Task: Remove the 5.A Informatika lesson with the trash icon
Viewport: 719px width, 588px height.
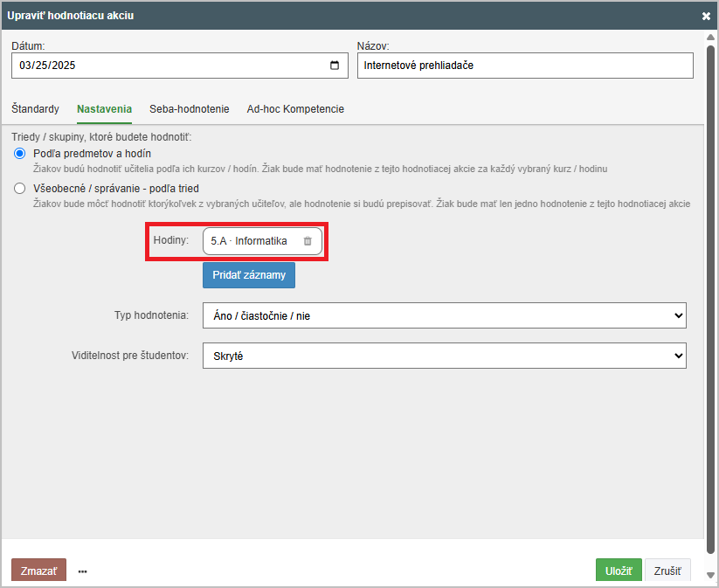Action: coord(308,241)
